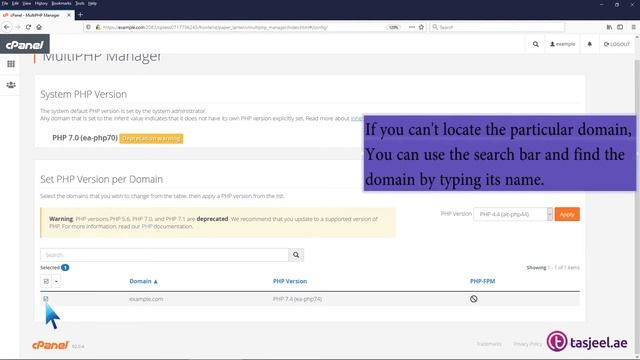Click the cPanel footer logo
640x360 pixels.
[x=50, y=345]
